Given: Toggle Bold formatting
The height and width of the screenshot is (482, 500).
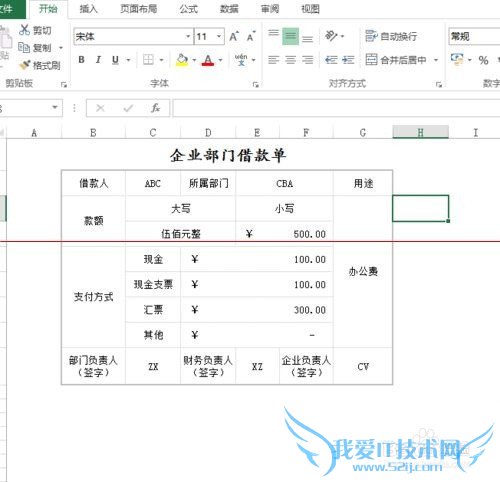Looking at the screenshot, I should click(81, 60).
